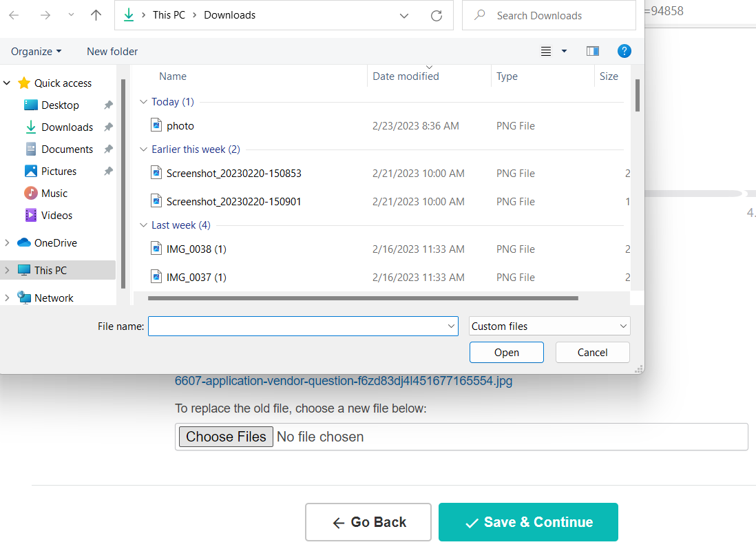The height and width of the screenshot is (560, 756).
Task: Click the Go Back button
Action: (368, 522)
